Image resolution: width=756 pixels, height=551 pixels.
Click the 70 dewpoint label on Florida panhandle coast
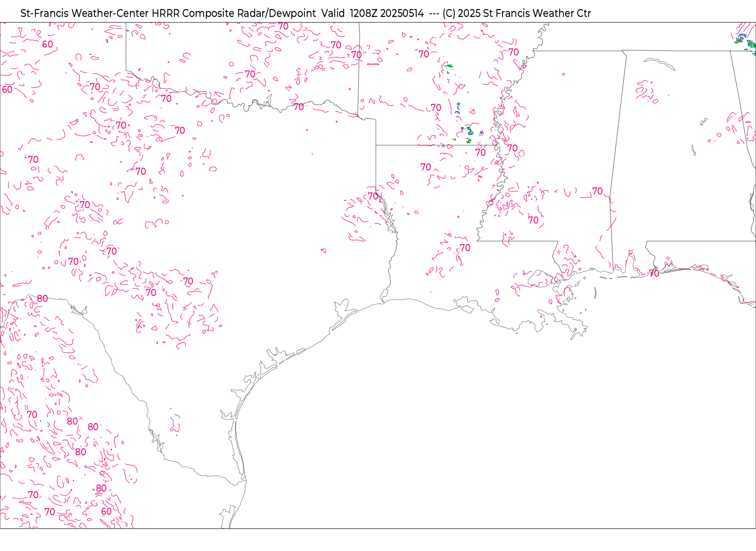[x=654, y=273]
